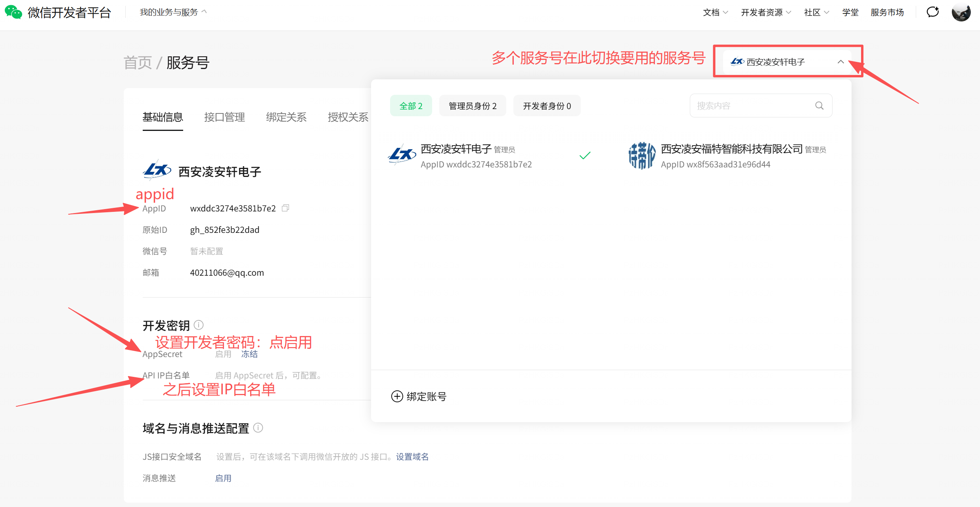
Task: Click the WeChat logo icon
Action: pos(13,12)
